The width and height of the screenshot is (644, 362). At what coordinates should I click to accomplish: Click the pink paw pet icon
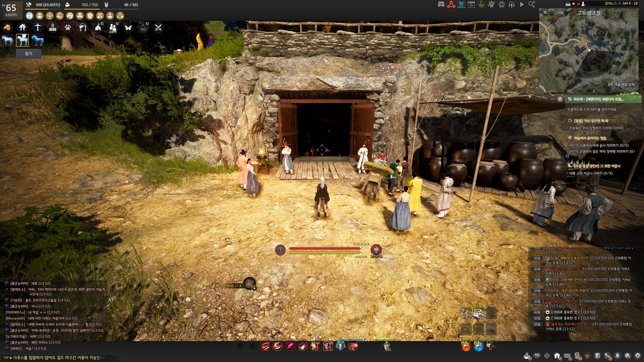(x=68, y=27)
